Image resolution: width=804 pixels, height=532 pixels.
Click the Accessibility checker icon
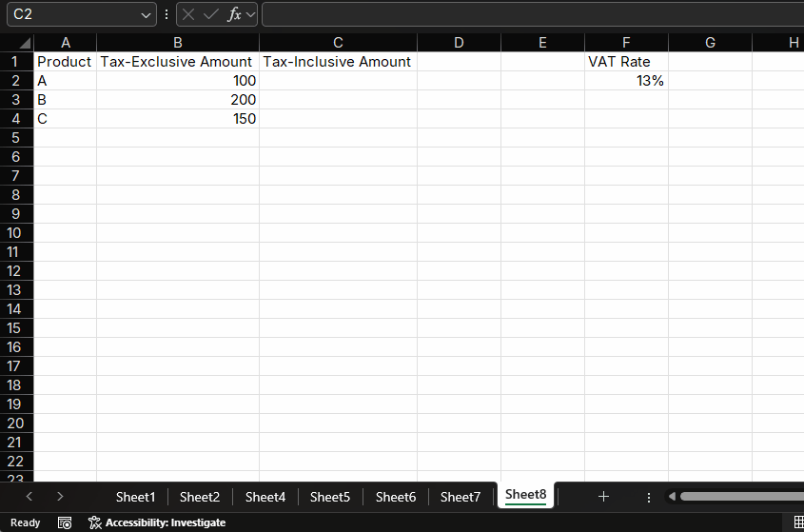click(95, 522)
